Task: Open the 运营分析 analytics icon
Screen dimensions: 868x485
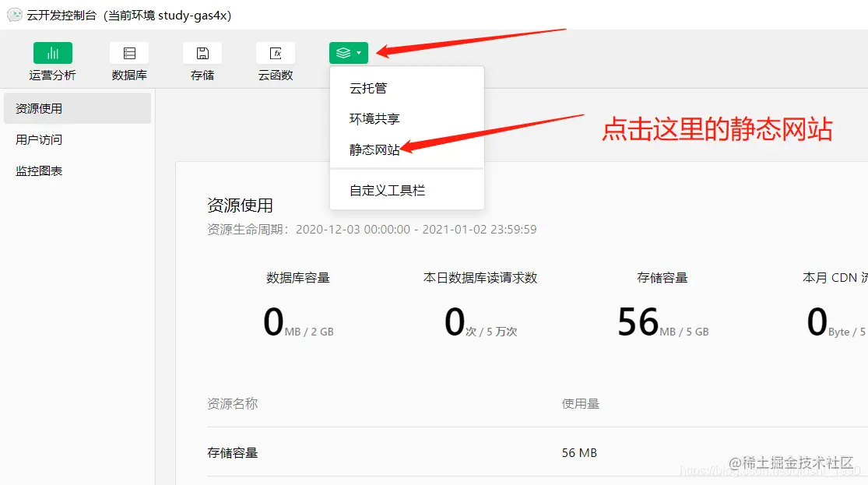Action: point(53,53)
